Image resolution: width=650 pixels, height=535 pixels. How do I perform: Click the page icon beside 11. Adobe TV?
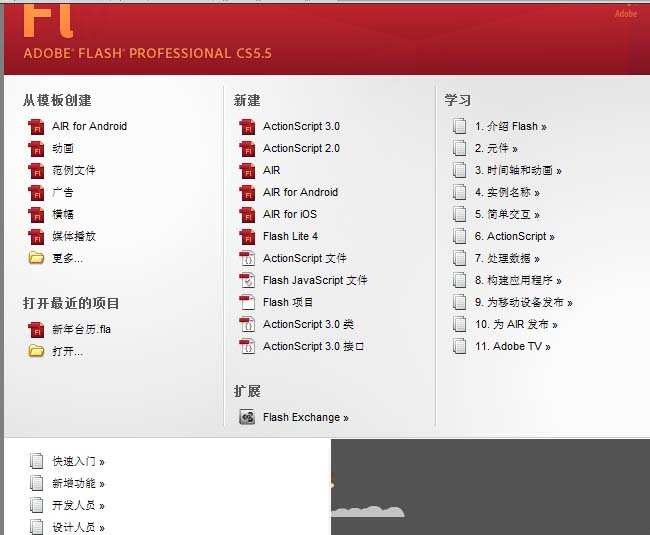[459, 346]
